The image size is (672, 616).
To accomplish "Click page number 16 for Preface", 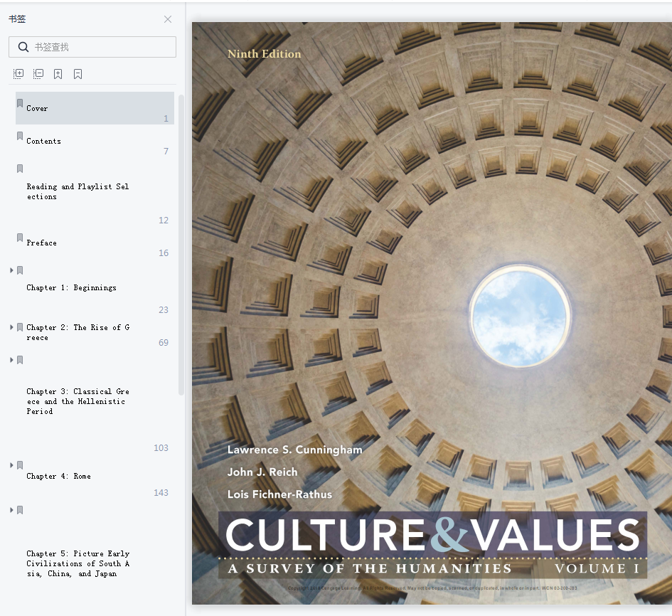I will [164, 253].
